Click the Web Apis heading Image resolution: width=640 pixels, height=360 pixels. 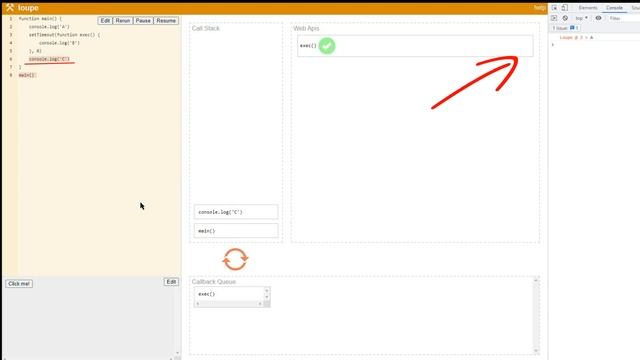coord(307,28)
